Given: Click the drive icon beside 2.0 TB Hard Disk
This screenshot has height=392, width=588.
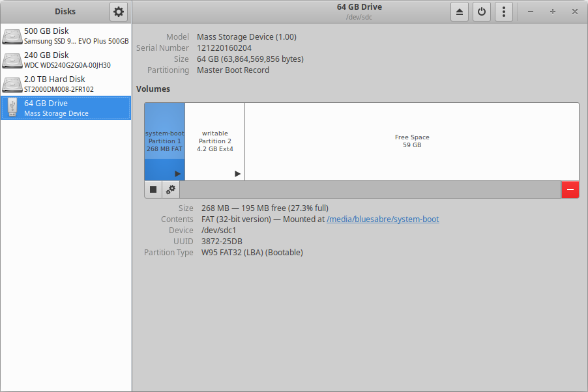Looking at the screenshot, I should click(12, 83).
